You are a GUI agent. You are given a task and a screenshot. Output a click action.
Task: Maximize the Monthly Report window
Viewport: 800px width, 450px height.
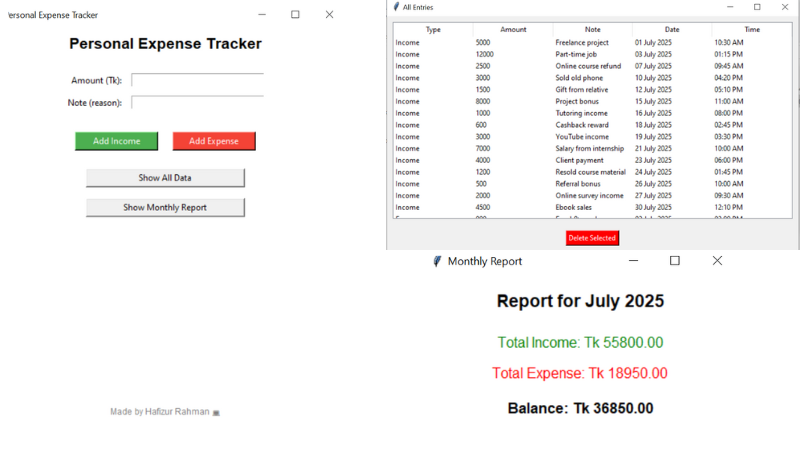pos(674,261)
